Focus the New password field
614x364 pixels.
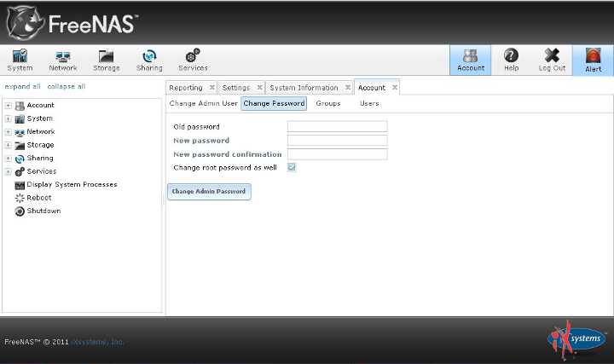337,140
